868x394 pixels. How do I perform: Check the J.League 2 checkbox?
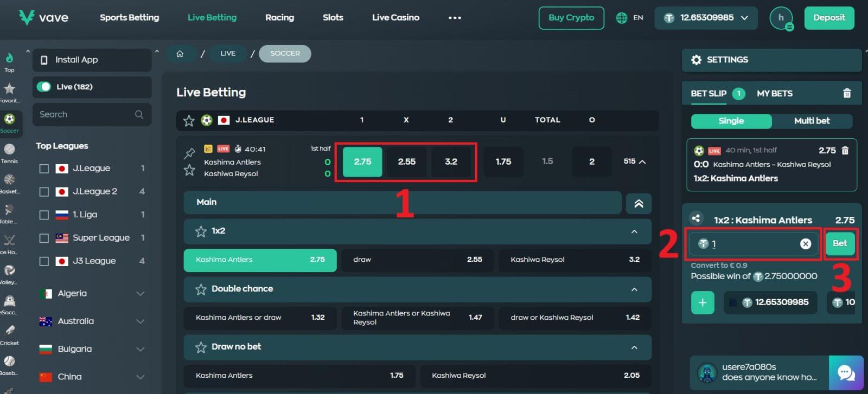click(44, 192)
